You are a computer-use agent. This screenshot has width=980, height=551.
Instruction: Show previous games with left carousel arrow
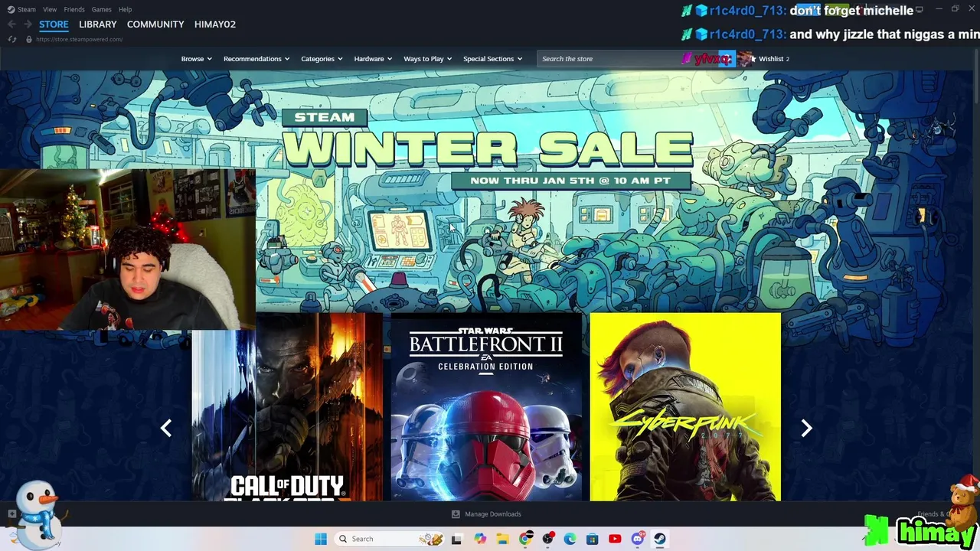tap(166, 428)
